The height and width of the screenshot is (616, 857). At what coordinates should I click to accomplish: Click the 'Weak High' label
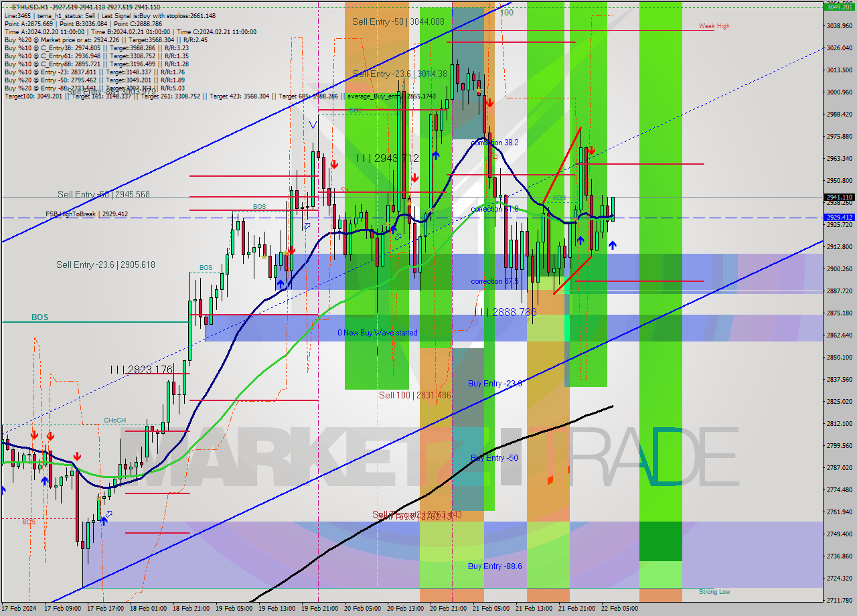point(714,27)
